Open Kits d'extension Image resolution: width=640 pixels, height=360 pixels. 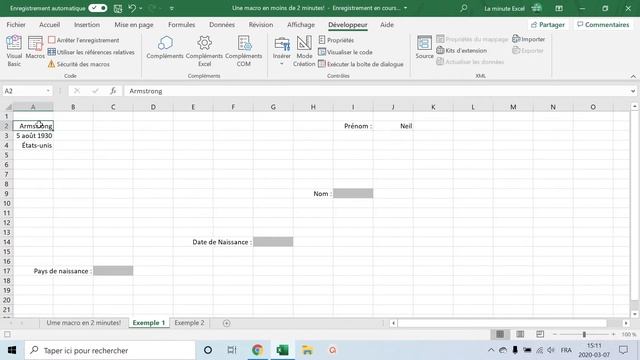pos(462,51)
